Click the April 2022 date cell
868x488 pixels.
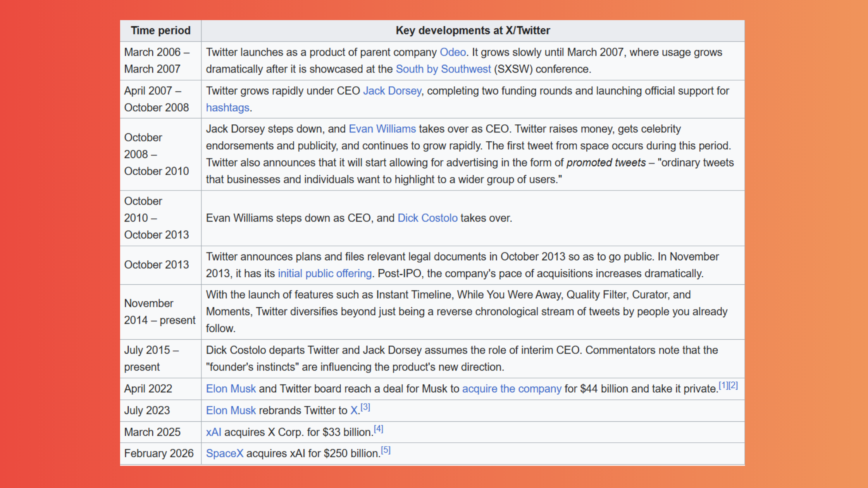point(160,389)
